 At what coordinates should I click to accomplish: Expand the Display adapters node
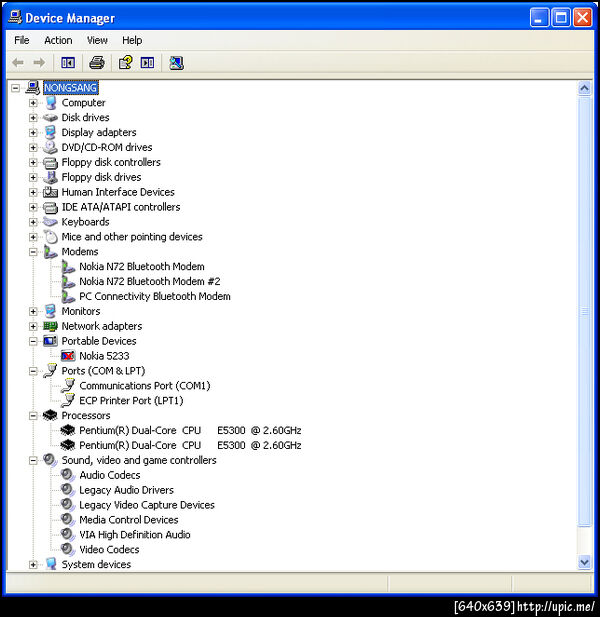[33, 133]
